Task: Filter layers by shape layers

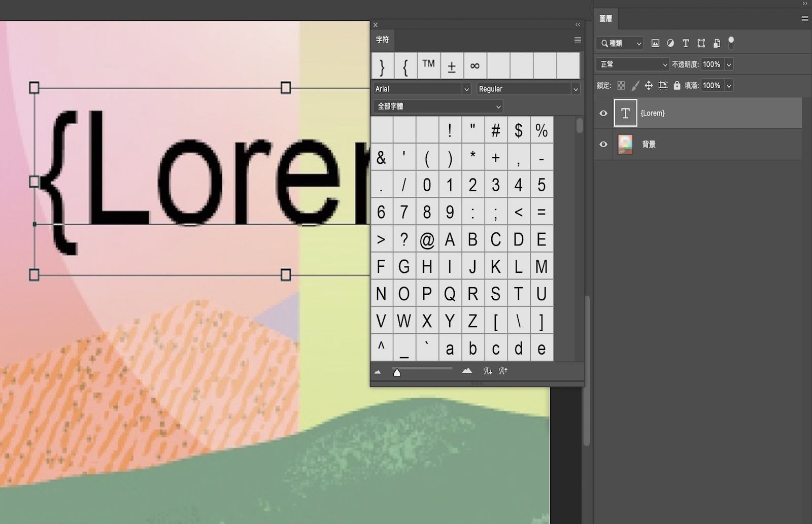Action: pyautogui.click(x=701, y=43)
